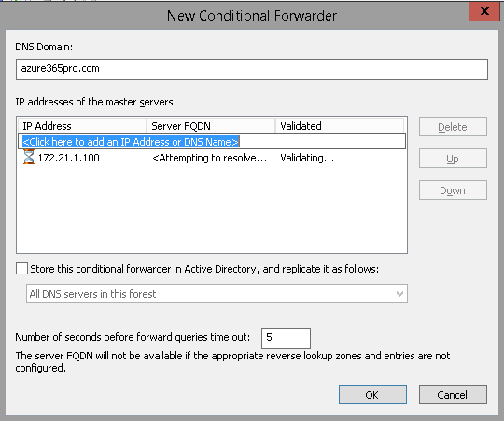Click the Server FQDN column header
Image resolution: width=504 pixels, height=421 pixels.
211,126
